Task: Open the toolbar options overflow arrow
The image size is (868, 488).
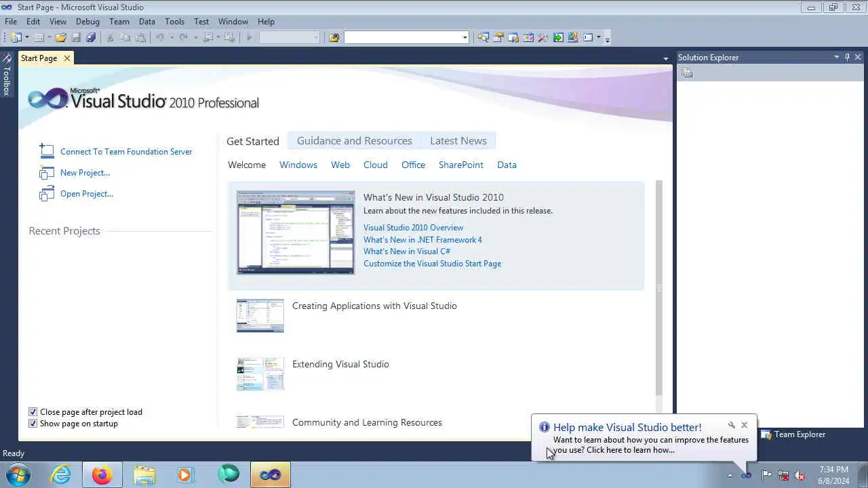Action: pyautogui.click(x=608, y=39)
